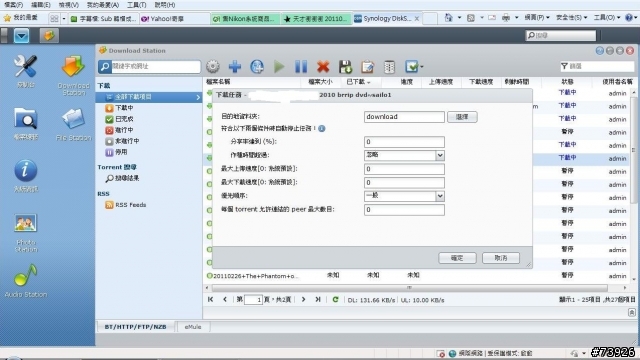Open the 工具(T) menu
640x360 pixels.
point(136,5)
